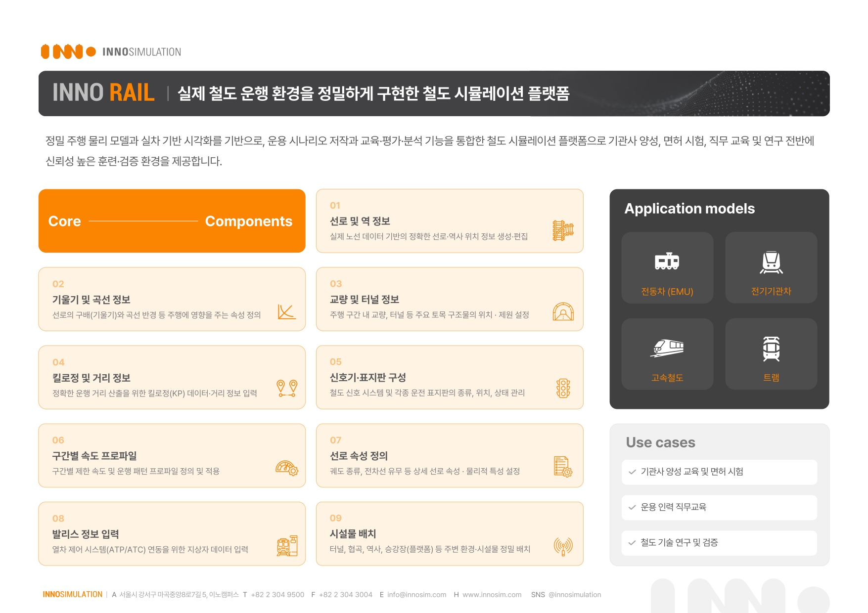This screenshot has height=613, width=868.
Task: Click fax number +82 2 304 3004
Action: pos(345,595)
